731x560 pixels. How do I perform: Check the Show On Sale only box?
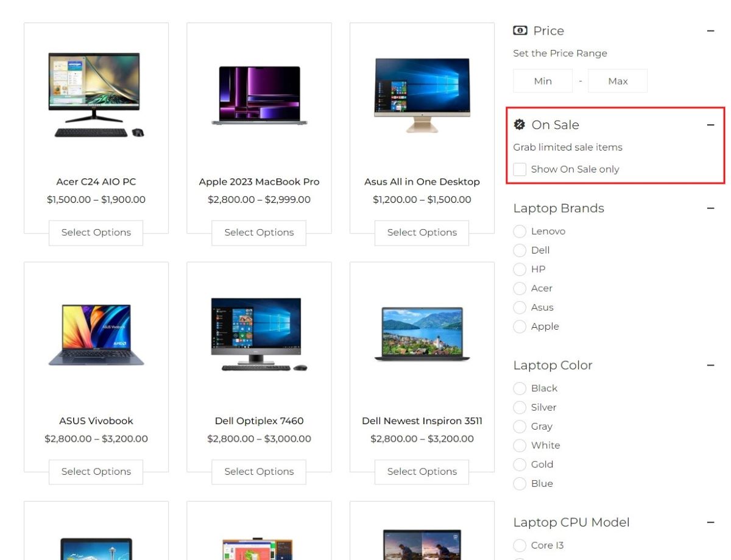click(x=520, y=169)
